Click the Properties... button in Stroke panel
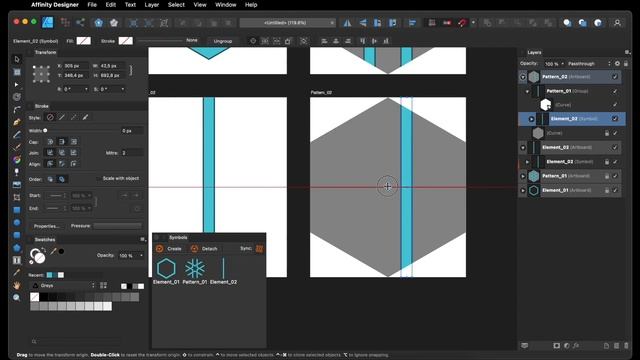This screenshot has width=640, height=360. click(46, 226)
